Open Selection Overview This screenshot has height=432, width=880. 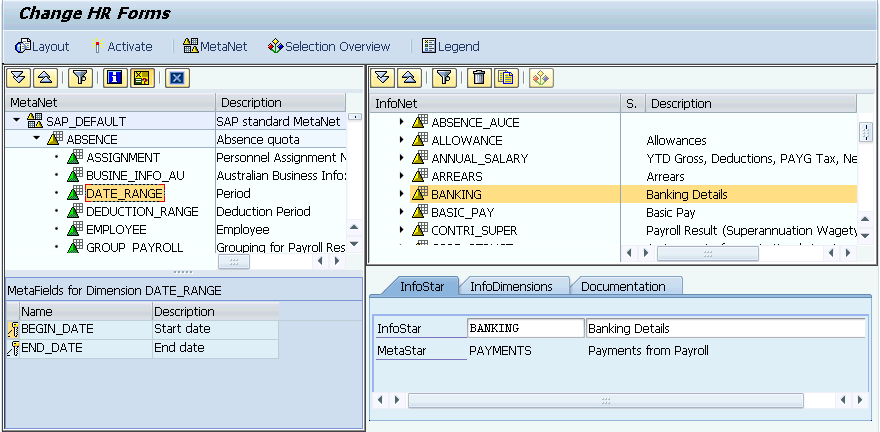(329, 46)
